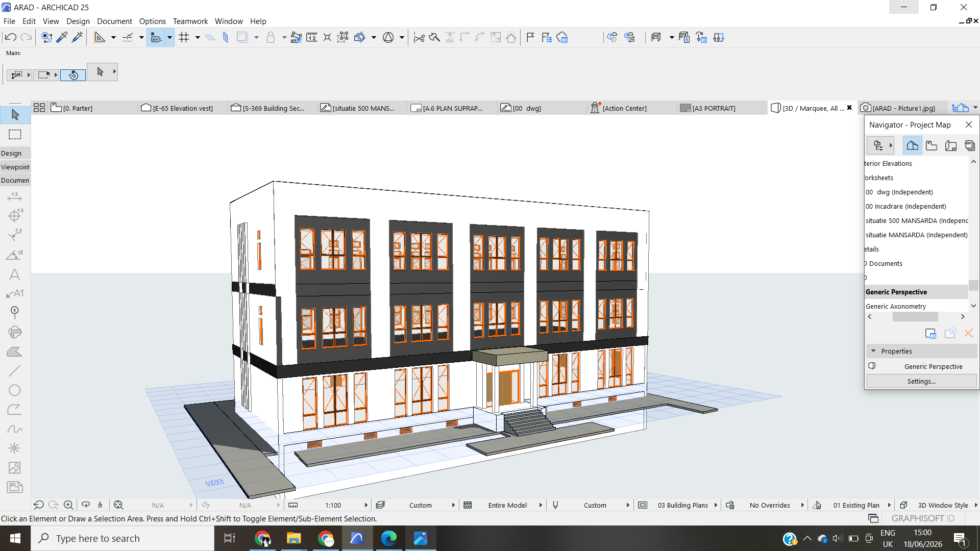The image size is (980, 551).
Task: Select the Spline curve tool
Action: tap(15, 429)
